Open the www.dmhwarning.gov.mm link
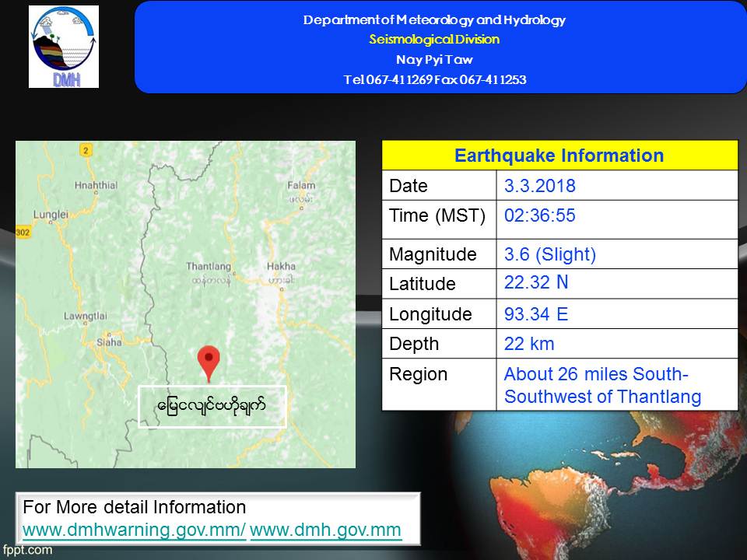The height and width of the screenshot is (560, 747). tap(135, 530)
